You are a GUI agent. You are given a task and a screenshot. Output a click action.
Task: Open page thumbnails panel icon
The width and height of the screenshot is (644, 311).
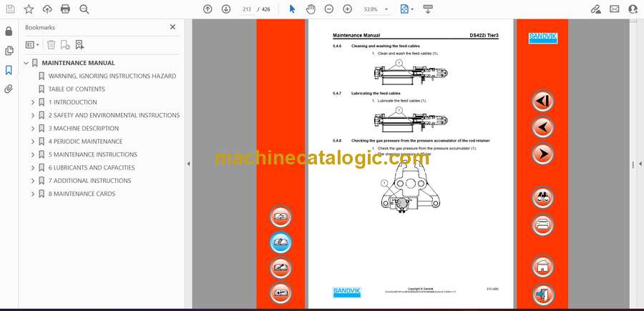click(9, 51)
